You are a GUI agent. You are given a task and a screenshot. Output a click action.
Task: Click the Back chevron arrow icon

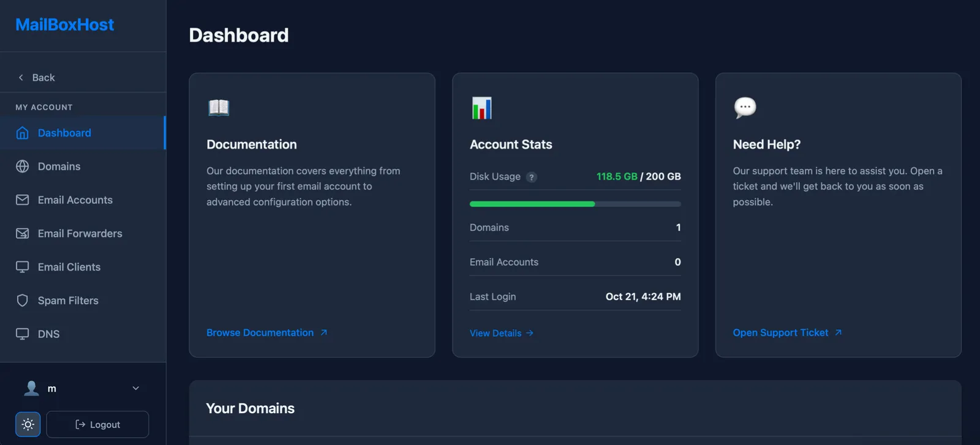(x=21, y=78)
